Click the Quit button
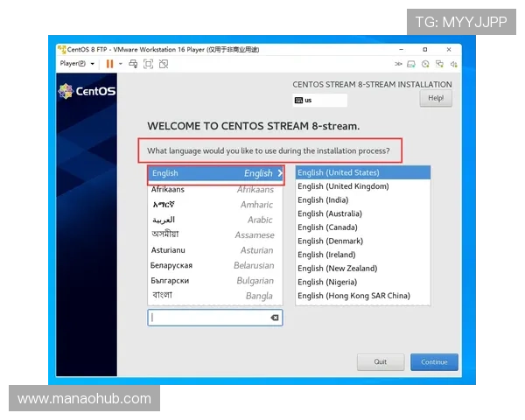This screenshot has height=420, width=525. point(381,361)
